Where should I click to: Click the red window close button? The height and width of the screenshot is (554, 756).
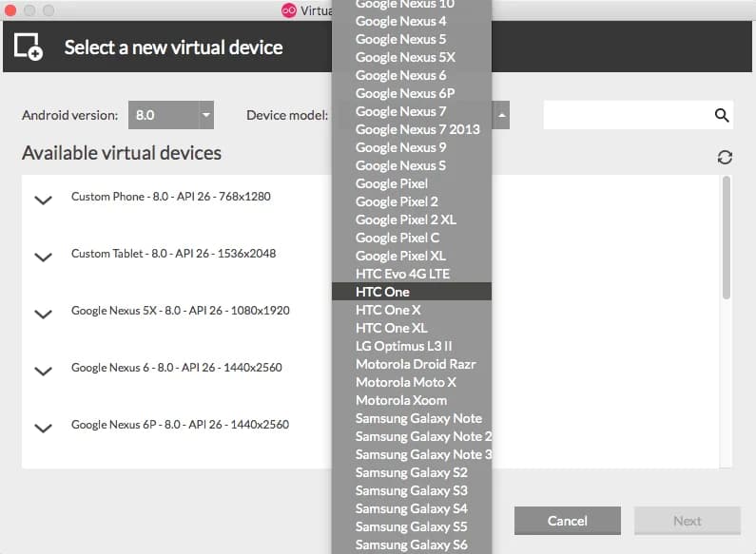[x=10, y=10]
